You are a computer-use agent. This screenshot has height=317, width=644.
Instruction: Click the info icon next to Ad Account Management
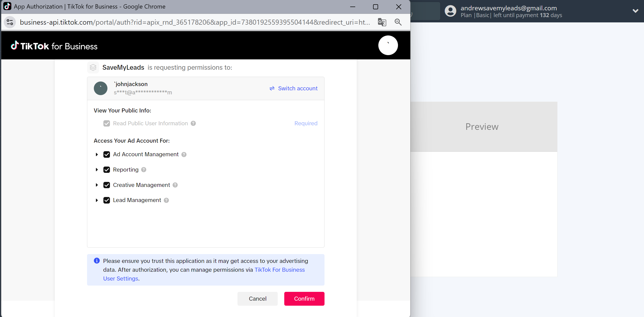pyautogui.click(x=184, y=154)
